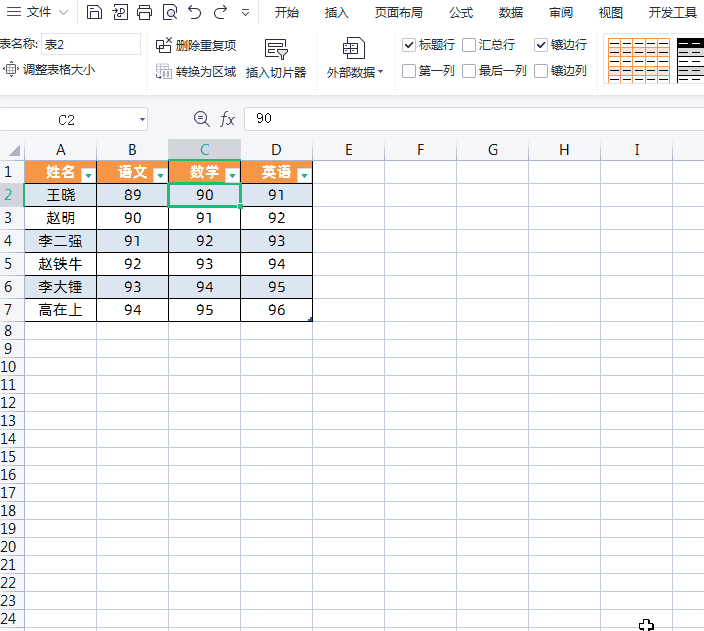The image size is (704, 631).
Task: Open the 英语 column filter dropdown
Action: (304, 175)
